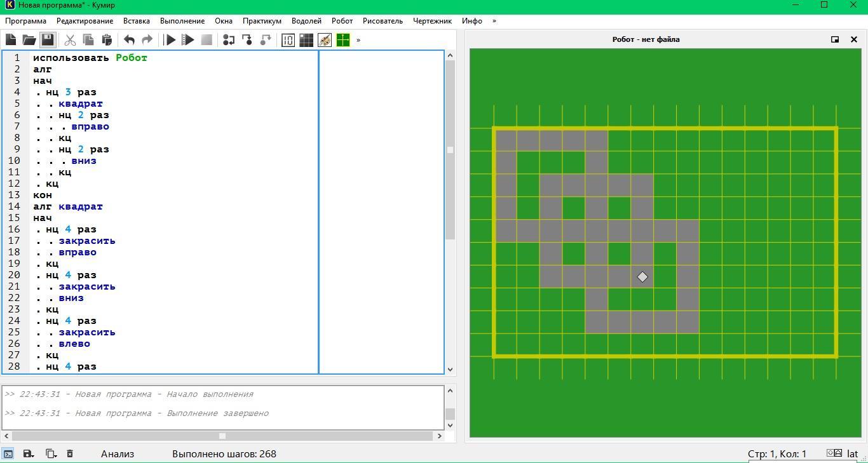The height and width of the screenshot is (463, 868).
Task: Click the code editor vertical scrollbar thumb
Action: (x=450, y=150)
